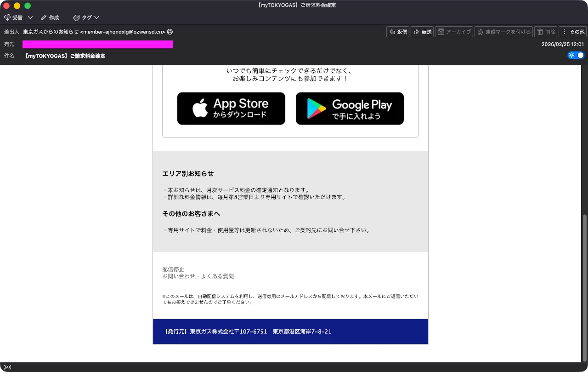
Task: Click the その他のお客さまへ heading
Action: [x=191, y=214]
